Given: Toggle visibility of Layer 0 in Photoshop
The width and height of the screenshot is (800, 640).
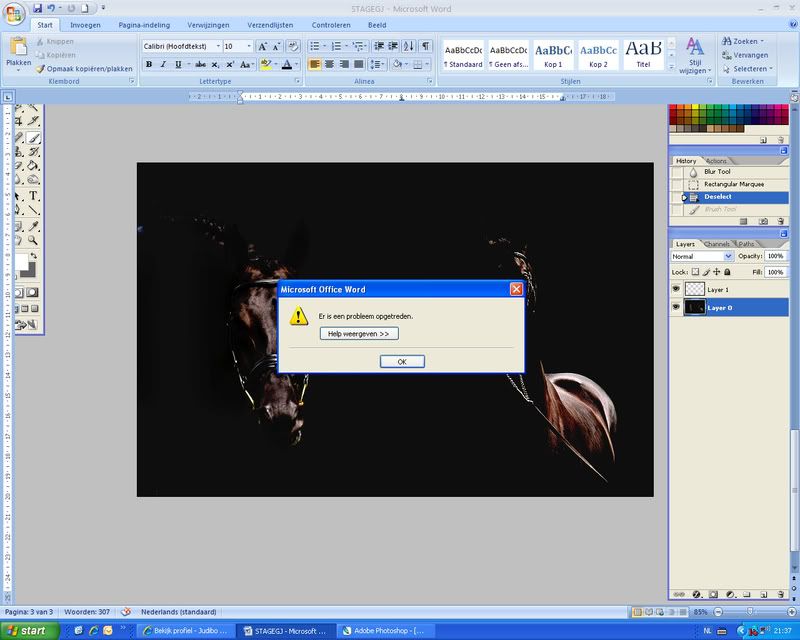Looking at the screenshot, I should coord(676,307).
